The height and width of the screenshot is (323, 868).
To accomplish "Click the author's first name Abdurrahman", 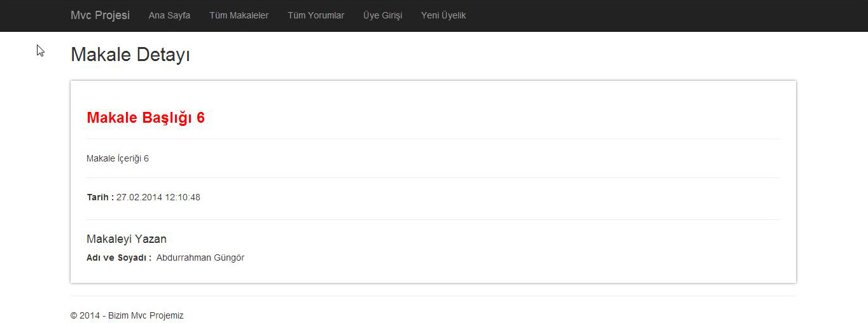I will coord(183,258).
